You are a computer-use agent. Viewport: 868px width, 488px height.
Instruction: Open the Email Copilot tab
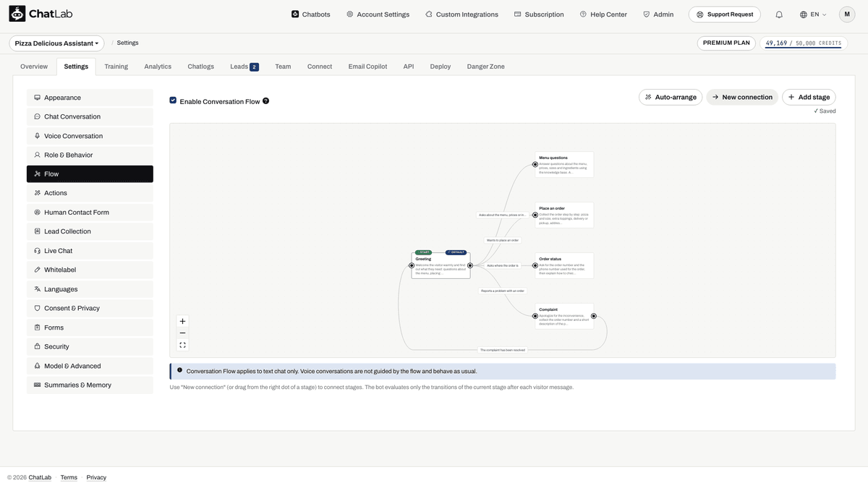pos(367,67)
